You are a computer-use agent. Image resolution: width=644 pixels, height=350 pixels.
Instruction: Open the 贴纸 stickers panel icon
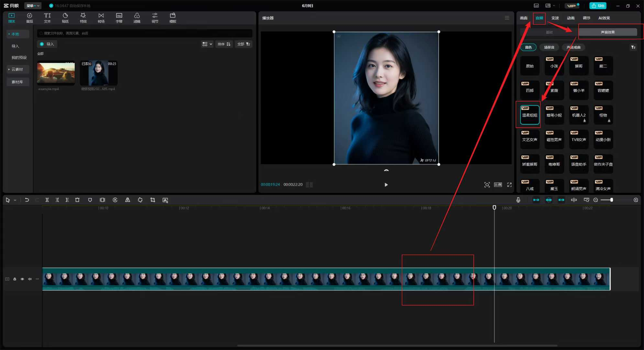coord(65,18)
